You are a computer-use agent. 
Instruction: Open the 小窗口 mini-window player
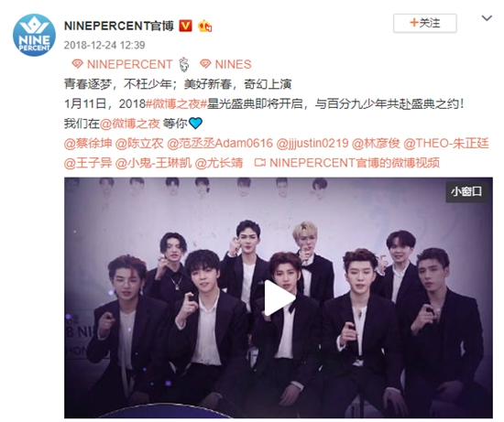466,191
